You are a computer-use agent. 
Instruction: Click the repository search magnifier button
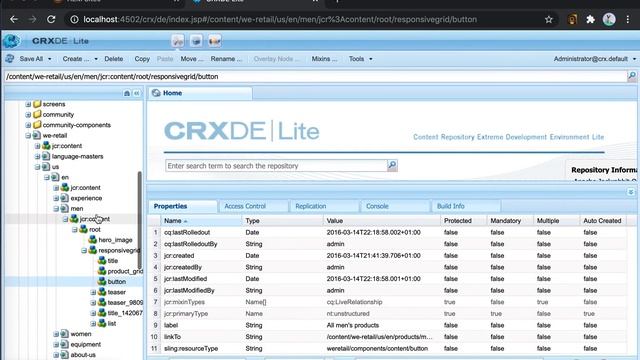(x=392, y=165)
